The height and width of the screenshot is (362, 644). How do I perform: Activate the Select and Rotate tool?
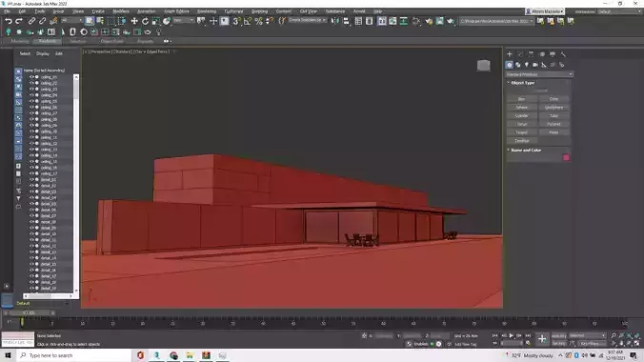(145, 21)
